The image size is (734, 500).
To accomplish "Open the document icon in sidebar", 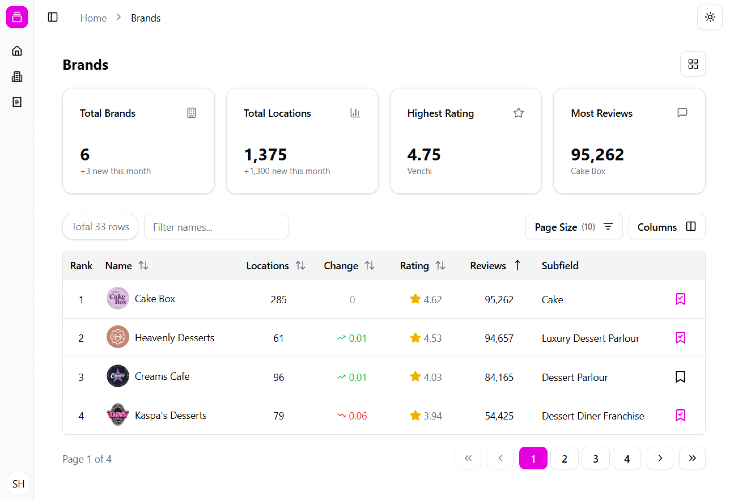I will (17, 102).
